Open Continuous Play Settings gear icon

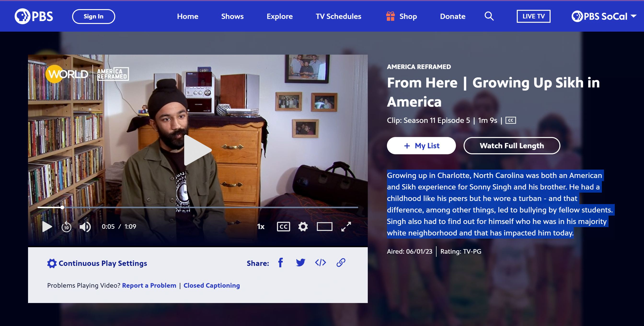pos(52,263)
